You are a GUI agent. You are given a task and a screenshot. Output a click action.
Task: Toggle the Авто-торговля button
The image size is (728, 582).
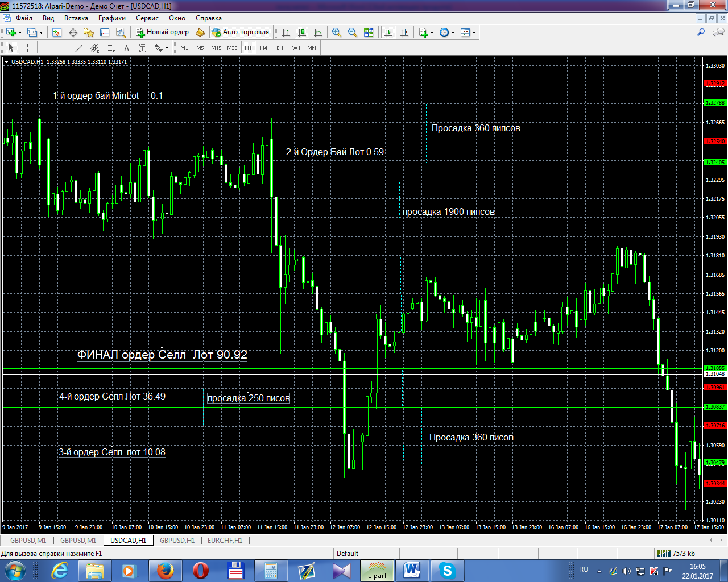click(240, 32)
